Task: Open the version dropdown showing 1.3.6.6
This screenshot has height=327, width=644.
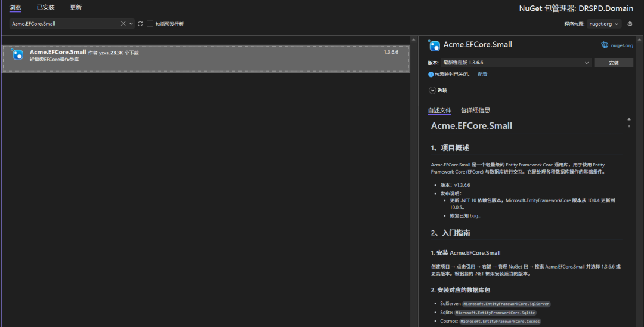Action: pos(516,63)
